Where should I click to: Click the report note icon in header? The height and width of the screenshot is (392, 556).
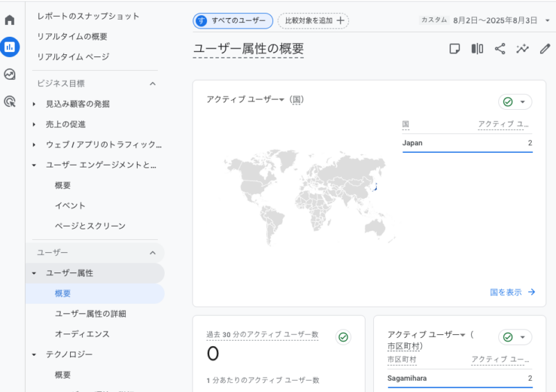click(455, 49)
